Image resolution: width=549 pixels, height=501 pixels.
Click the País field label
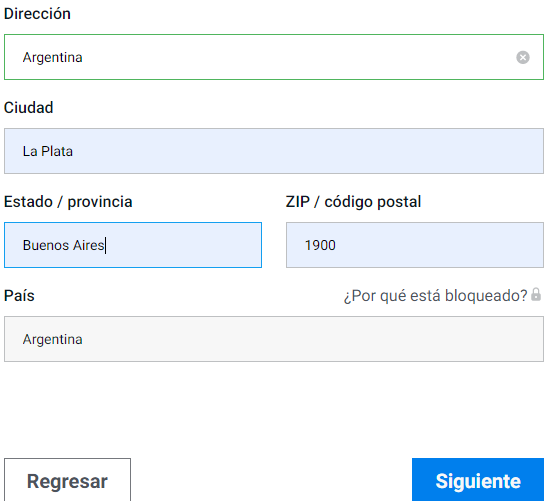tap(19, 296)
